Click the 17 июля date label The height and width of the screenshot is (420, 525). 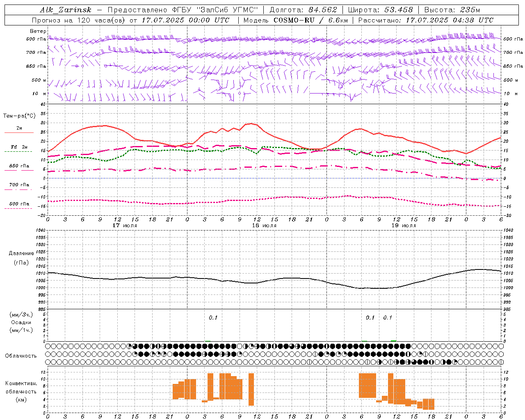[x=125, y=226]
